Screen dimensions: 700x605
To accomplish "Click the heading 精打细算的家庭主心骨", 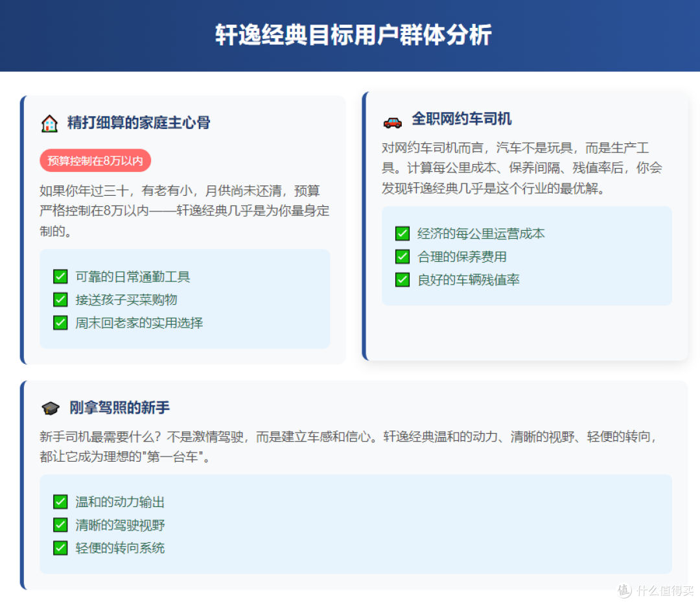I will [x=139, y=123].
